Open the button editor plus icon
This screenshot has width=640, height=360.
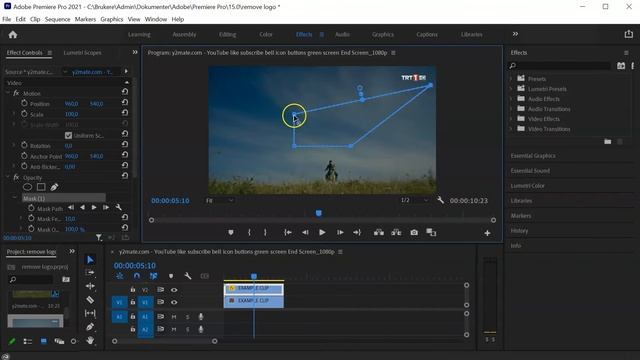[487, 233]
